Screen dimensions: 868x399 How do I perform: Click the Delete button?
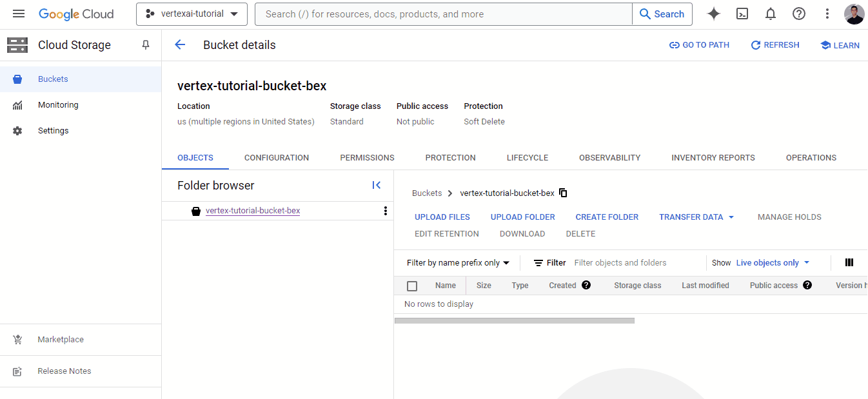click(580, 234)
